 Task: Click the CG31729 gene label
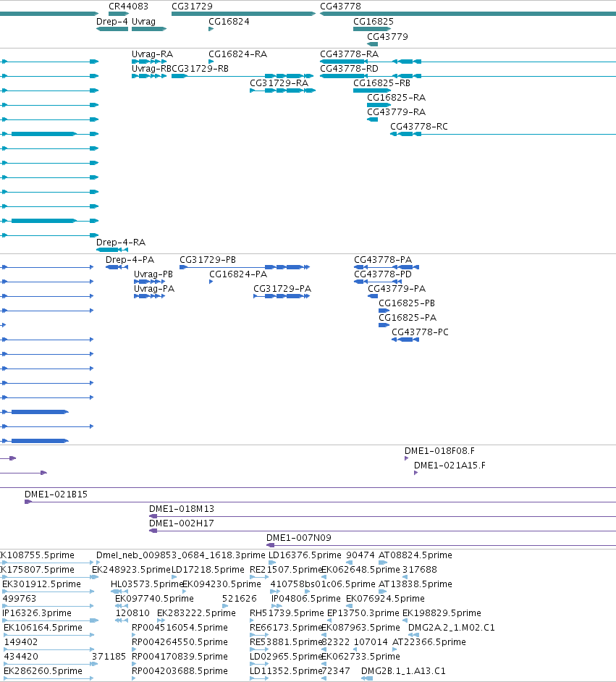pos(192,7)
